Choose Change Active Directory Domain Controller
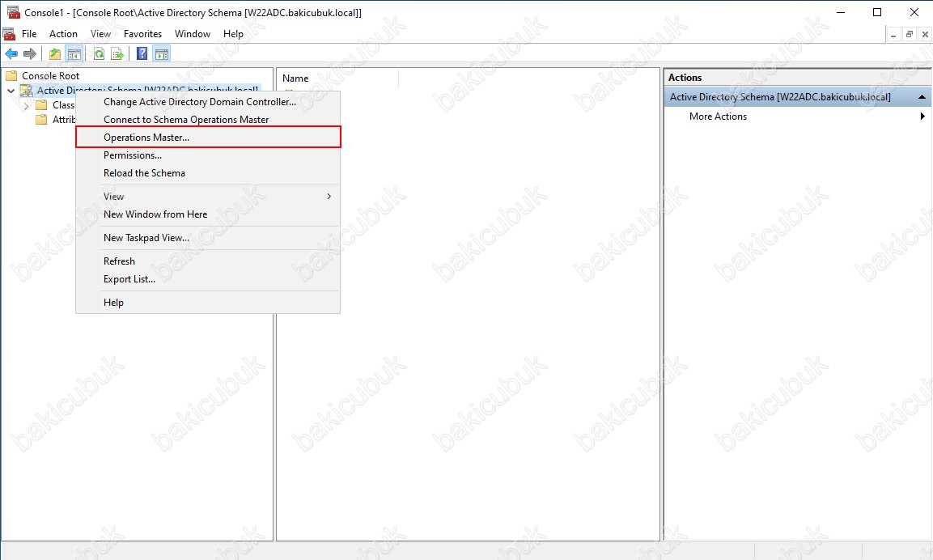The image size is (933, 560). 208,102
